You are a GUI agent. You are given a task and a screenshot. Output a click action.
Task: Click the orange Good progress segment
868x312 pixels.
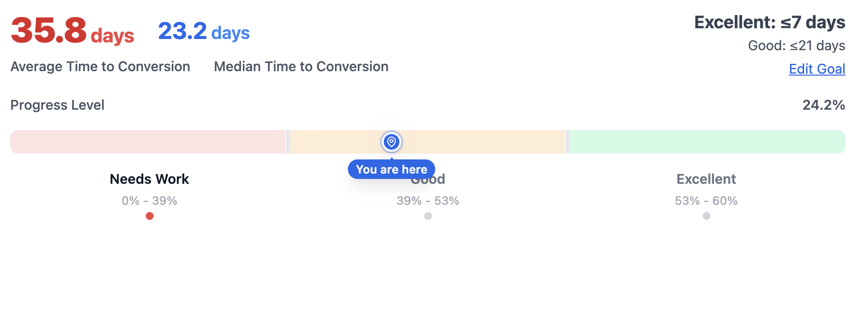coord(428,142)
